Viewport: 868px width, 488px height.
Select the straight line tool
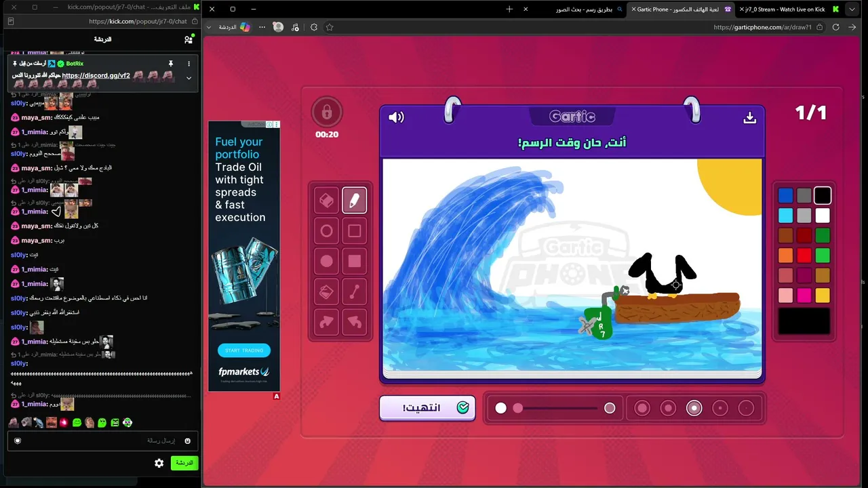(x=354, y=292)
